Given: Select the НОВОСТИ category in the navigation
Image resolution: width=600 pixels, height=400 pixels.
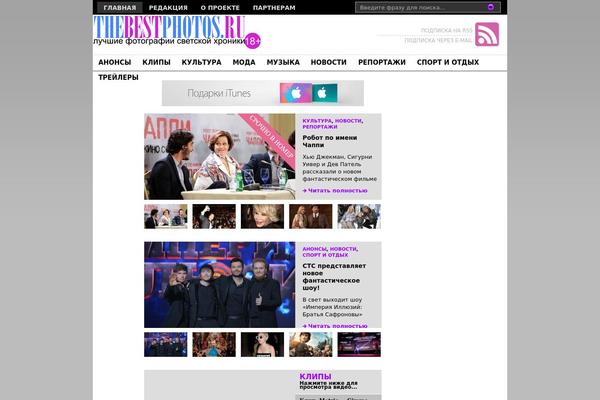Looking at the screenshot, I should (329, 62).
